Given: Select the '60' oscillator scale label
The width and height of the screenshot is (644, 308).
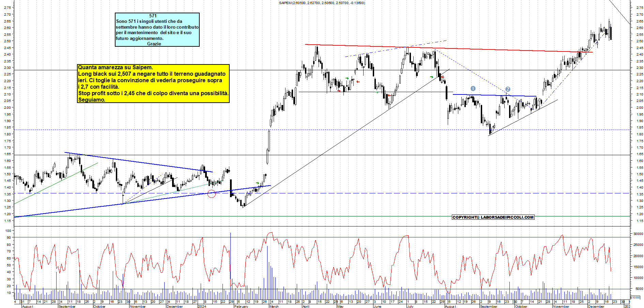Looking at the screenshot, I should click(x=9, y=258).
